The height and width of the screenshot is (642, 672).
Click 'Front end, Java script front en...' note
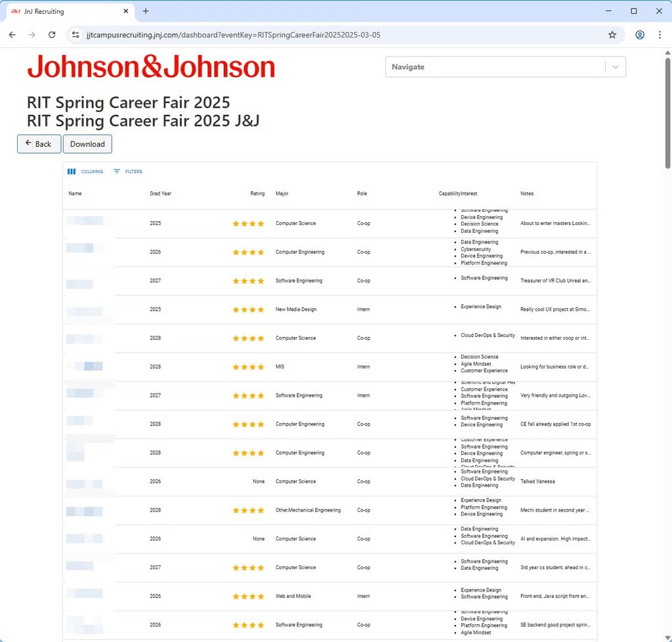click(x=555, y=596)
